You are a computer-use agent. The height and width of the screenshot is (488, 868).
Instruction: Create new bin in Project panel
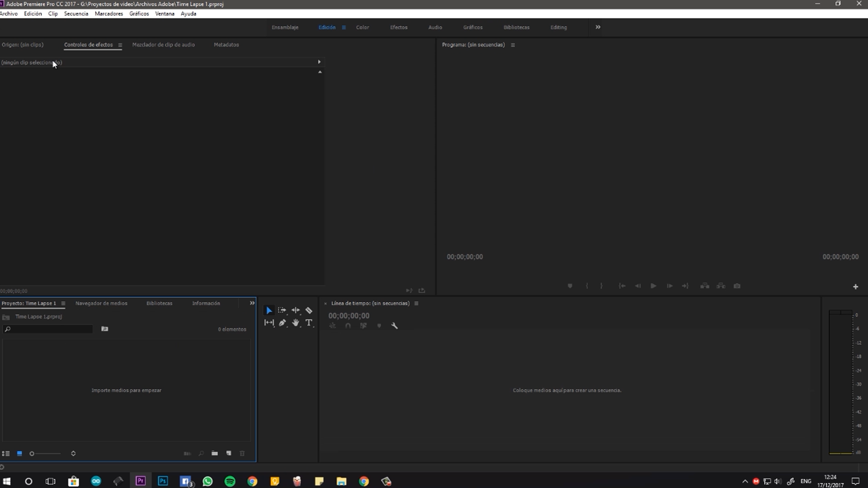click(214, 454)
